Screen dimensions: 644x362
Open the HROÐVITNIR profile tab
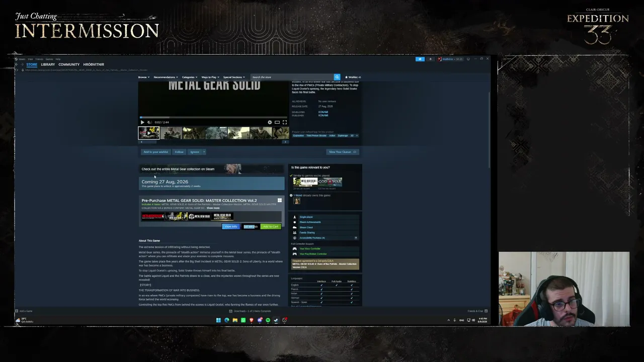click(94, 64)
